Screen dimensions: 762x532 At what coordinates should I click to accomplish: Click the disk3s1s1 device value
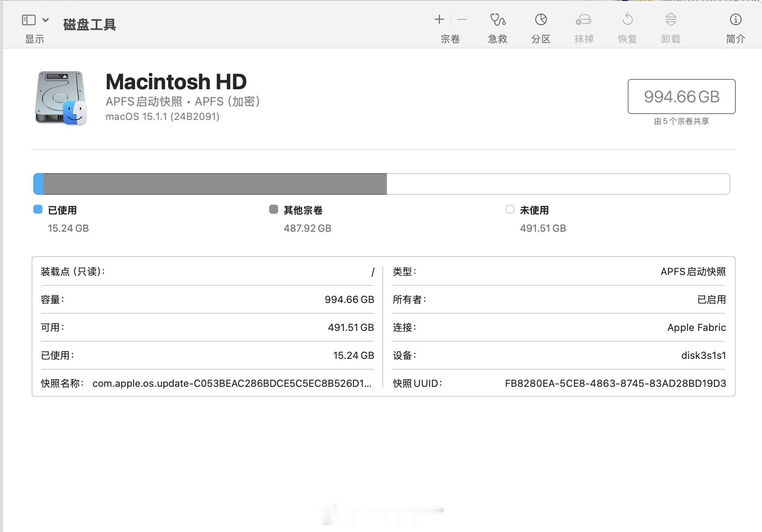(703, 355)
